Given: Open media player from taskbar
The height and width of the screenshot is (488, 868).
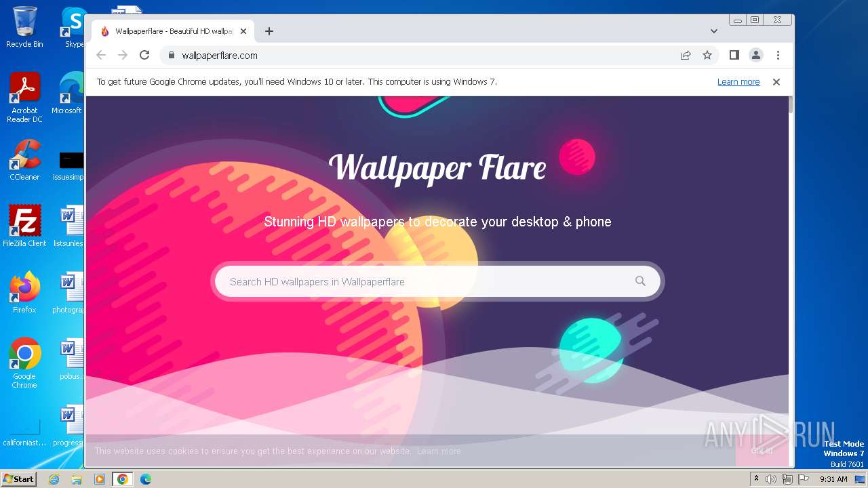Looking at the screenshot, I should click(100, 479).
